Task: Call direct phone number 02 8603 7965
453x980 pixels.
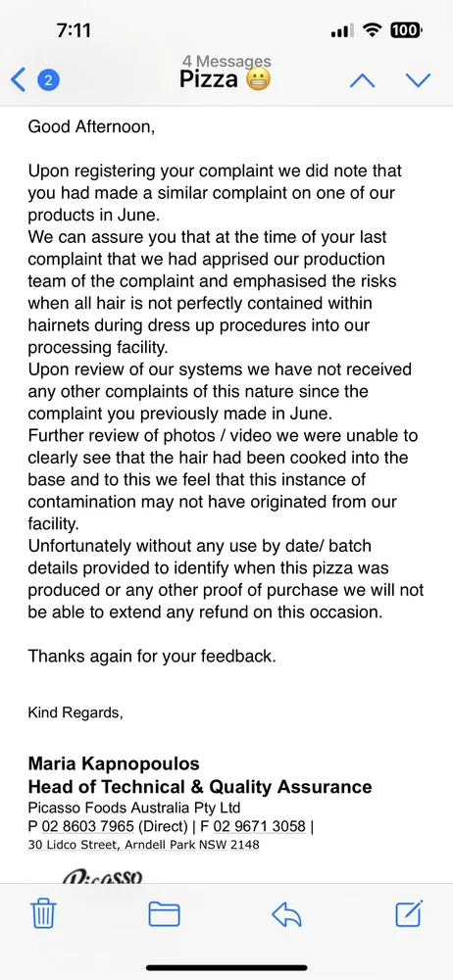Action: pos(87,825)
